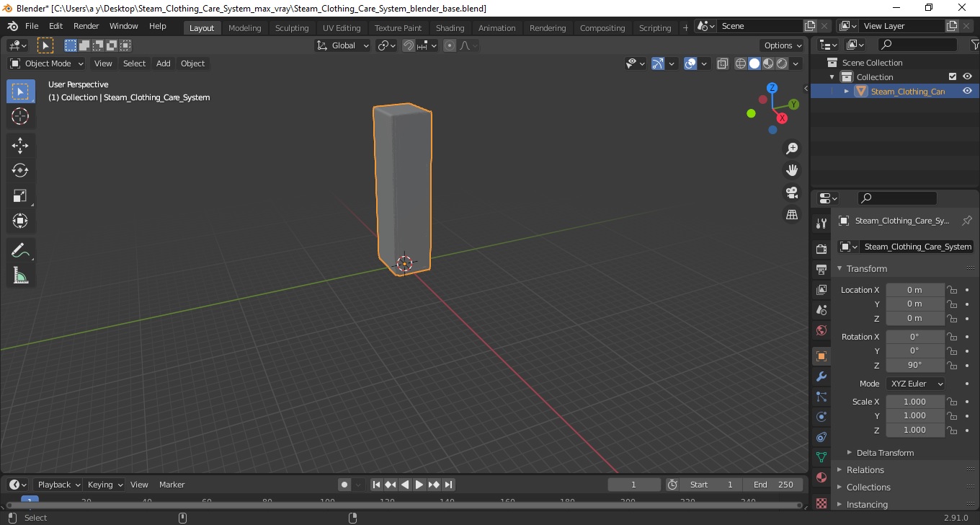
Task: Open the Render menu
Action: [x=86, y=26]
